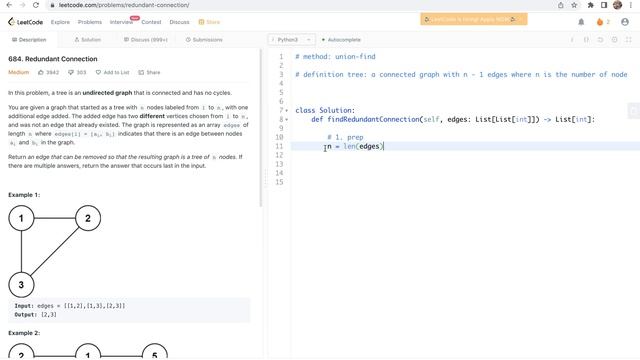The width and height of the screenshot is (640, 360).
Task: Click the Medium difficulty label
Action: point(18,72)
